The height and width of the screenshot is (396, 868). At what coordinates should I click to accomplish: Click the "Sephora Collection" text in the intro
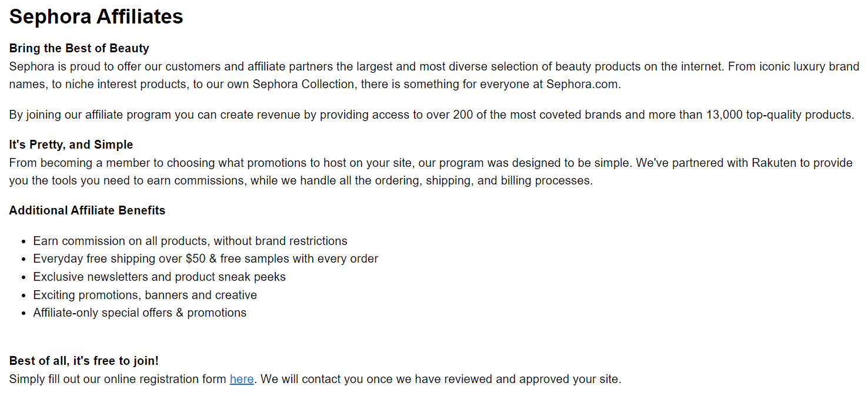click(303, 84)
